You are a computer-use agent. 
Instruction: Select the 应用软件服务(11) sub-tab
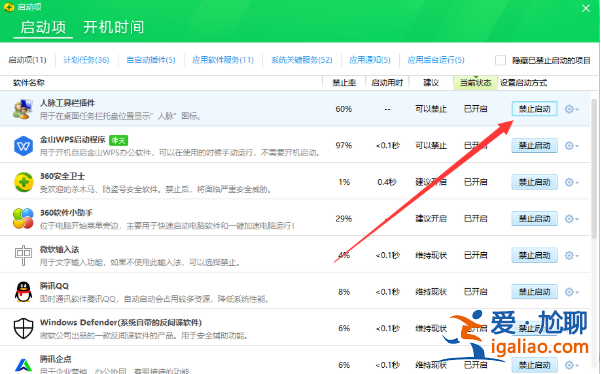(223, 60)
